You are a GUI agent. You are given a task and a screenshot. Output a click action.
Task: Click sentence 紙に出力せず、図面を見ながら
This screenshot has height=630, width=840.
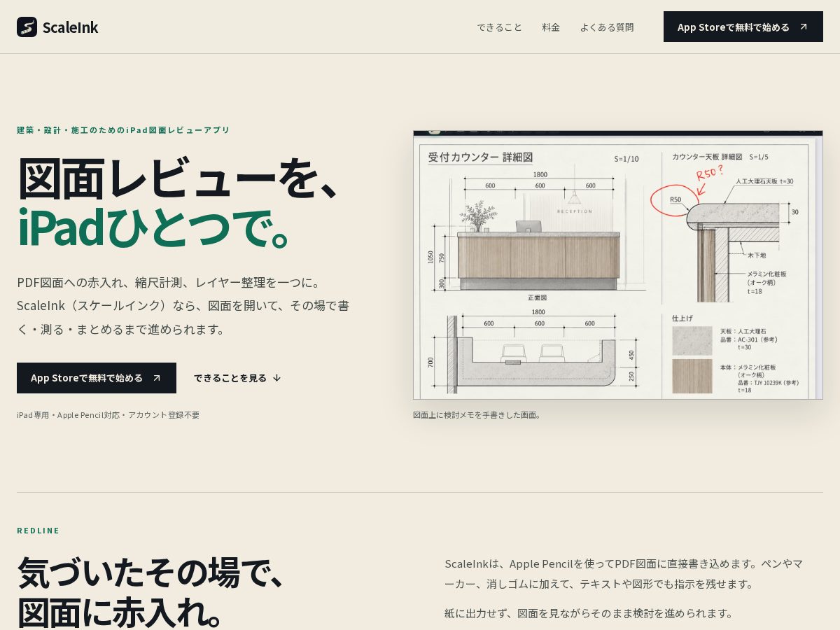point(590,612)
